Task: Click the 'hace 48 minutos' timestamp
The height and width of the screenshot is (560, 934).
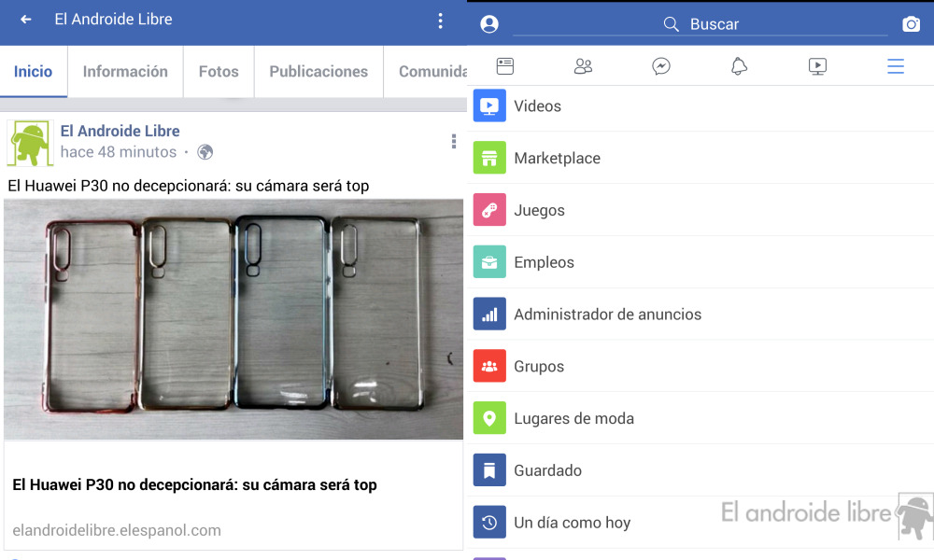Action: (x=119, y=152)
